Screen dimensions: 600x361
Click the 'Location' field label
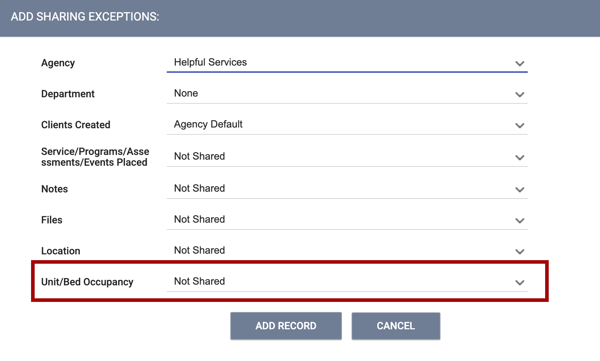click(x=61, y=251)
